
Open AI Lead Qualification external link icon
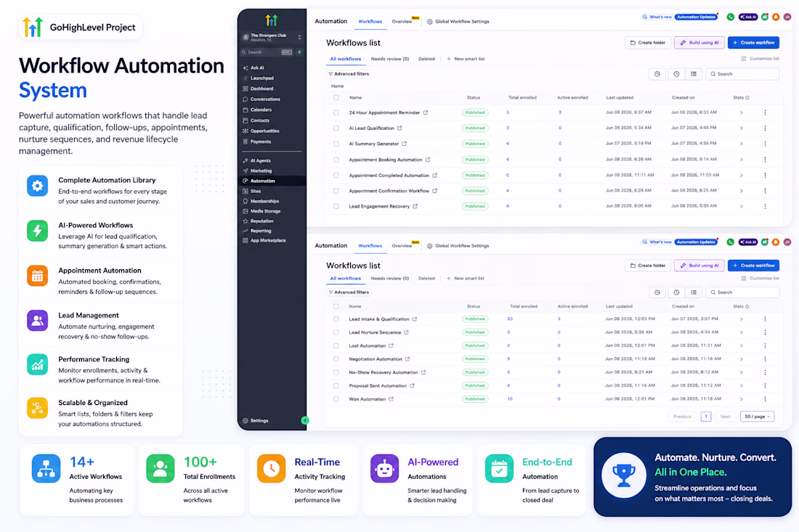point(399,128)
